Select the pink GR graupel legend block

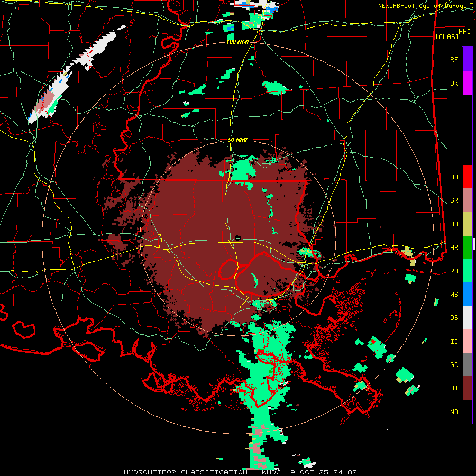[467, 200]
